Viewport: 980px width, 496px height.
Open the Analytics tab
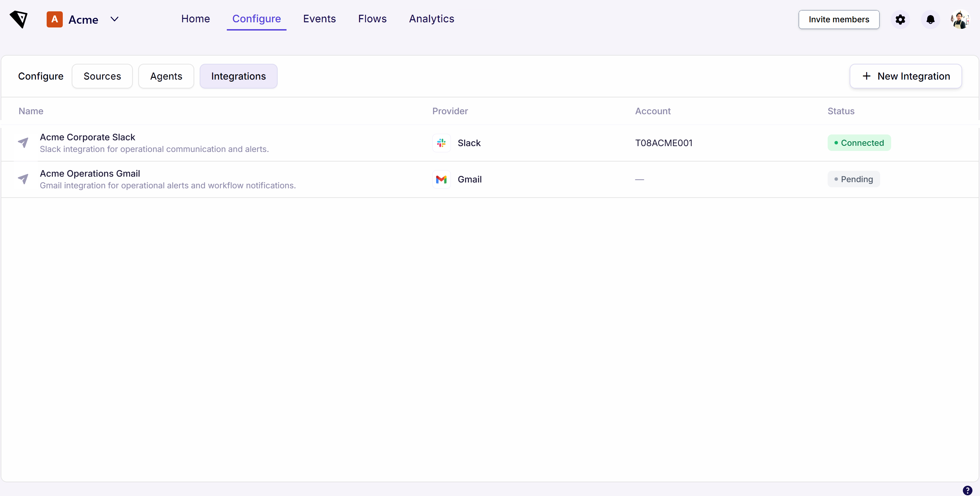click(x=431, y=19)
